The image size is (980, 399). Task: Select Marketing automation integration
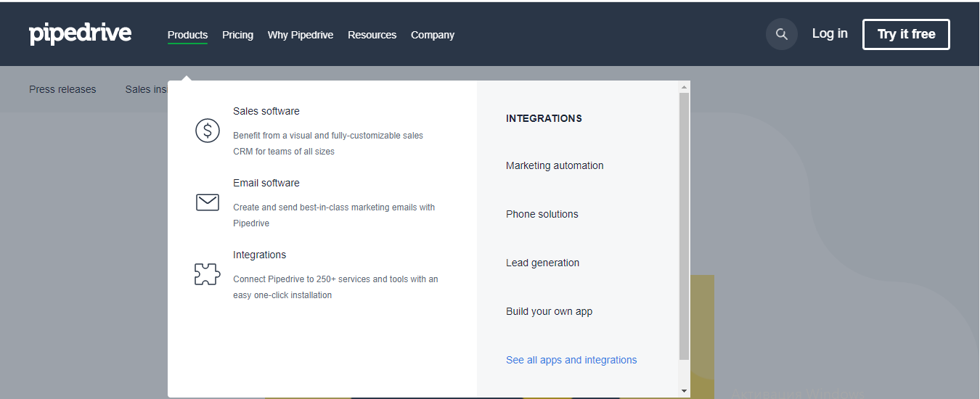pos(555,165)
